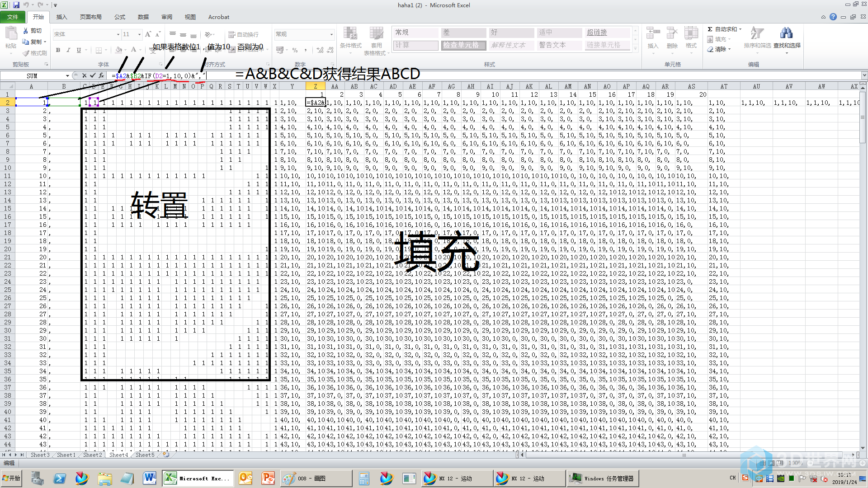Click the fill color paint bucket
Screen dimensions: 868x488
[x=118, y=50]
